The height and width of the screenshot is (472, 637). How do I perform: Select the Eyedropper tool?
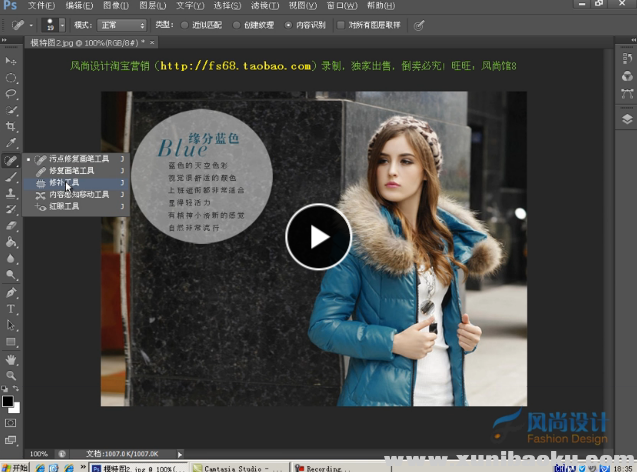click(11, 143)
